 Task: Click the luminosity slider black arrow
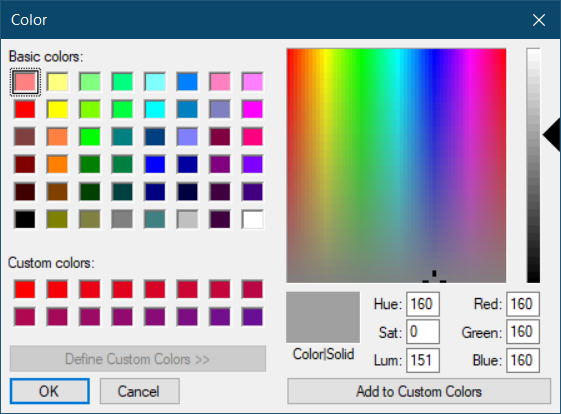[552, 135]
